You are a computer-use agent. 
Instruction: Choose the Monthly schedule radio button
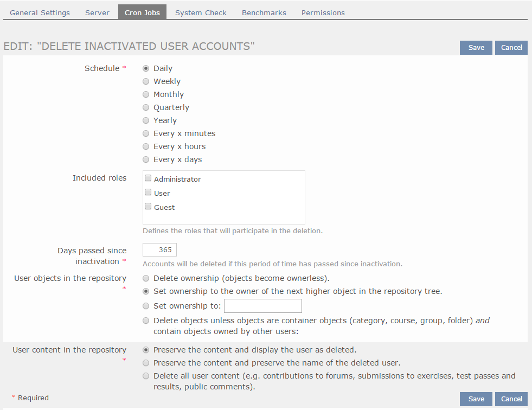point(146,94)
